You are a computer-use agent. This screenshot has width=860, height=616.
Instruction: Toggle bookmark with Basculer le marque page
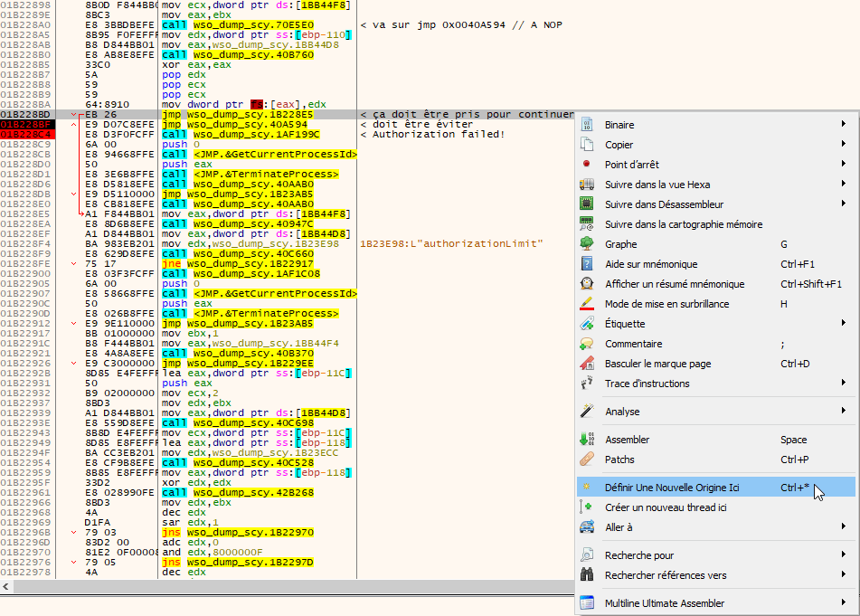[x=657, y=364]
